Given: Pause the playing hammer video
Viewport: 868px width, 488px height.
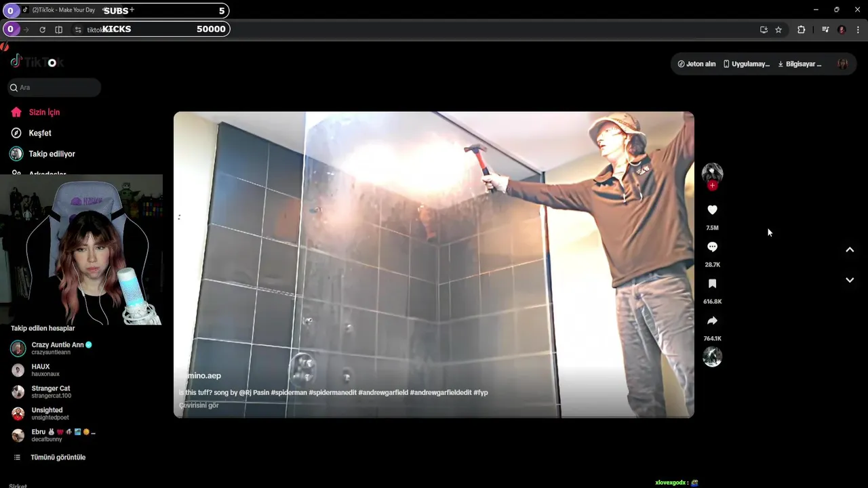Looking at the screenshot, I should coord(434,264).
